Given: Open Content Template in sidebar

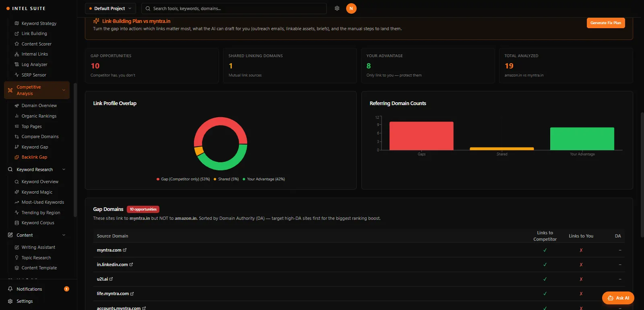Looking at the screenshot, I should tap(39, 268).
